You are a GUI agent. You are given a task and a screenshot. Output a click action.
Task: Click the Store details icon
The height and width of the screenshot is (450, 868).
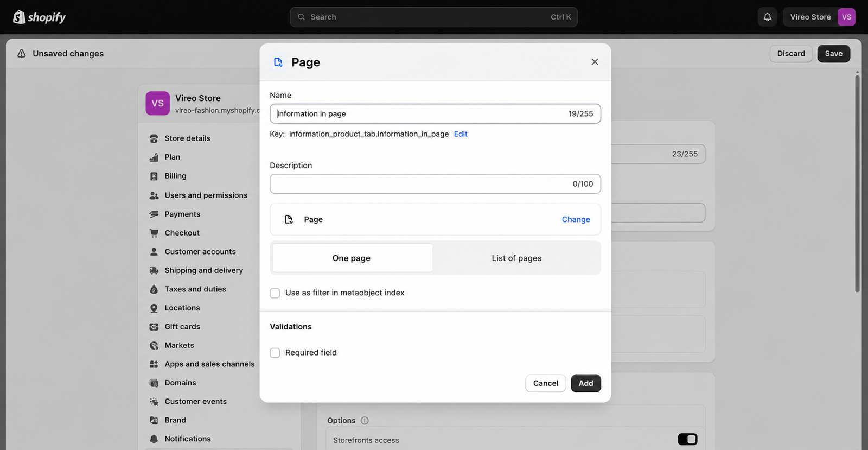(x=154, y=138)
